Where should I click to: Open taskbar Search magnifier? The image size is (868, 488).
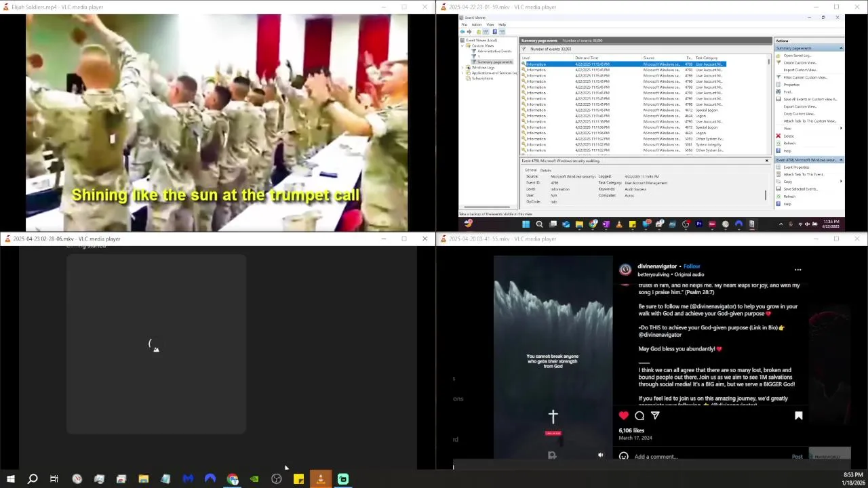pos(32,479)
